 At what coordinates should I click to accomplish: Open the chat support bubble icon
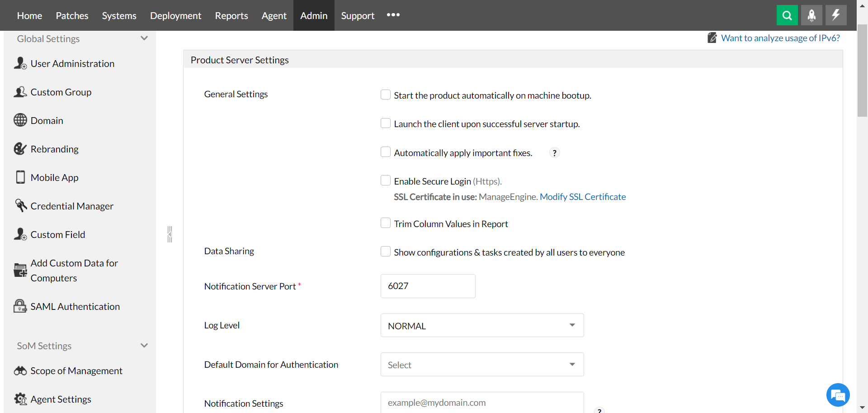[x=838, y=395]
